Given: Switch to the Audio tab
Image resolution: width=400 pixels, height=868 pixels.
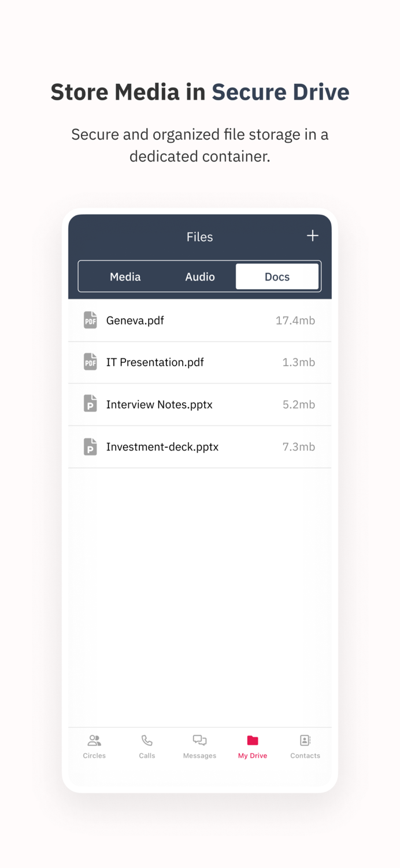Looking at the screenshot, I should pos(200,277).
